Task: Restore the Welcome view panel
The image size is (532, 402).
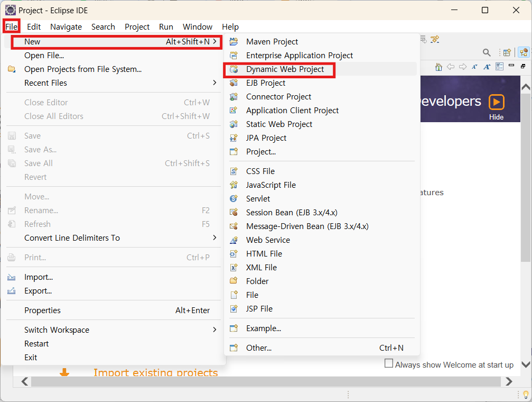Action: pyautogui.click(x=523, y=66)
